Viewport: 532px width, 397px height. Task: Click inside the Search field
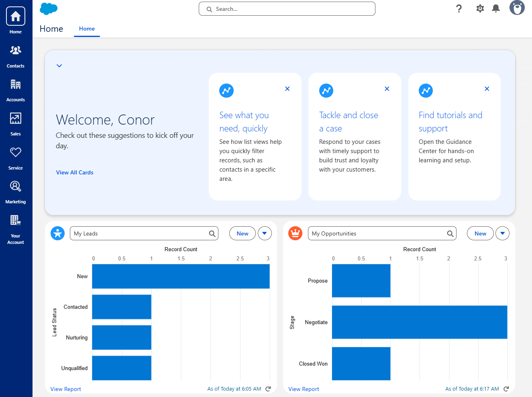pyautogui.click(x=287, y=8)
